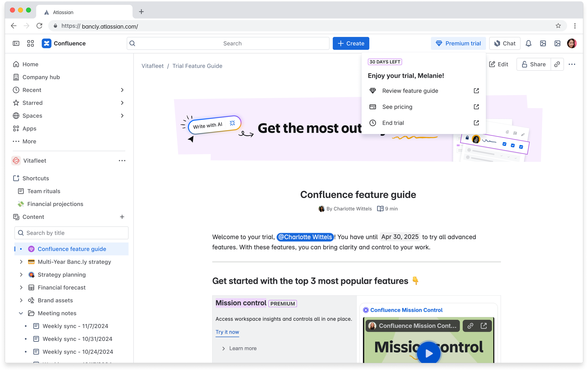
Task: Follow the Try it now link
Action: tap(227, 332)
